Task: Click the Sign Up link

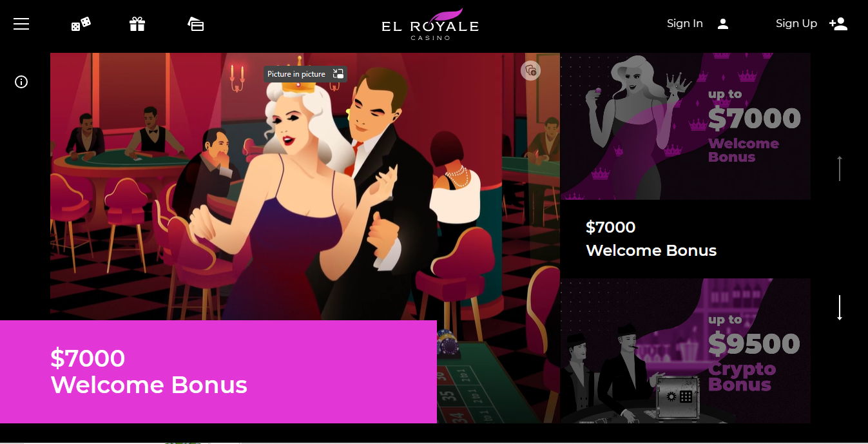Action: [x=796, y=24]
